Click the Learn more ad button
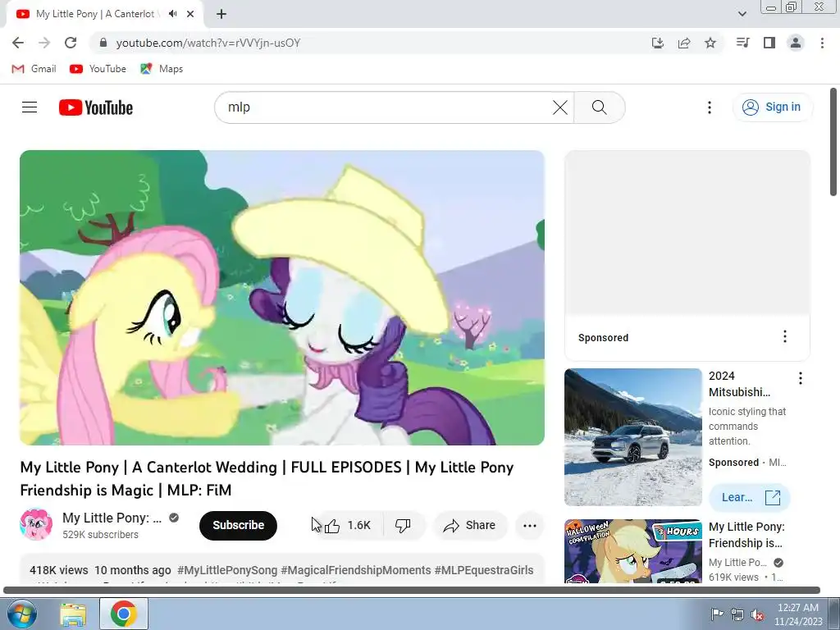 (x=750, y=498)
